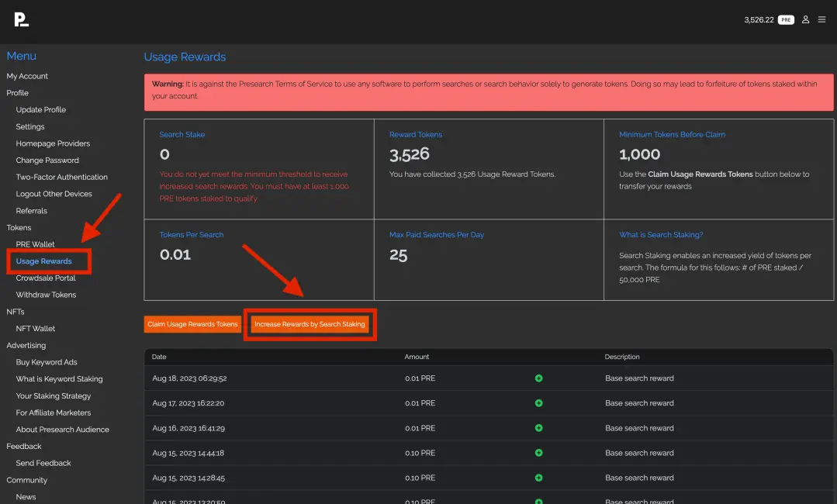Click the Tokens Per Search heading
Viewport: 837px width, 504px height.
192,235
